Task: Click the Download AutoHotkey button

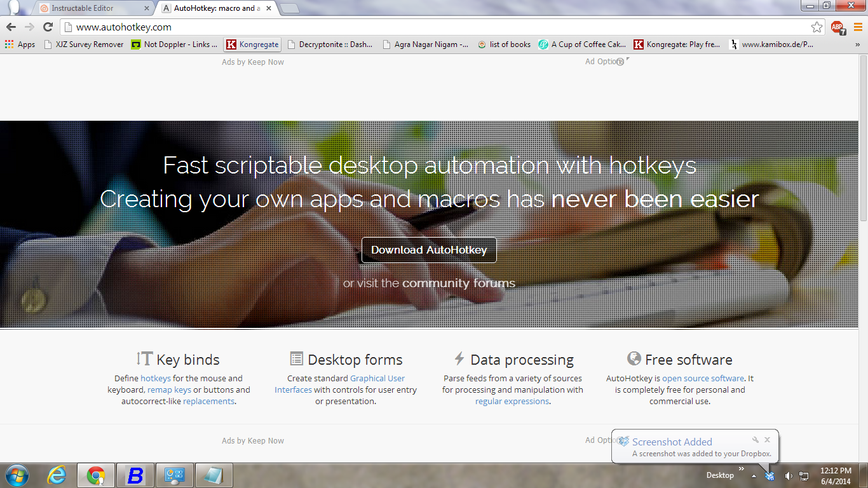Action: (429, 250)
